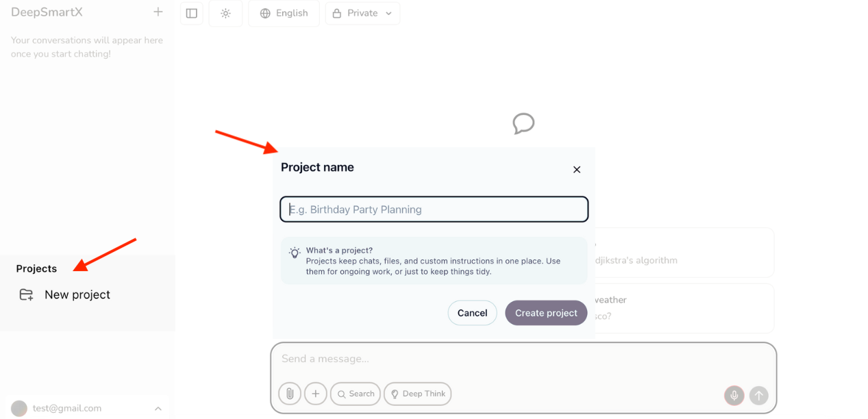Click the Create project button
This screenshot has width=868, height=419.
point(546,313)
